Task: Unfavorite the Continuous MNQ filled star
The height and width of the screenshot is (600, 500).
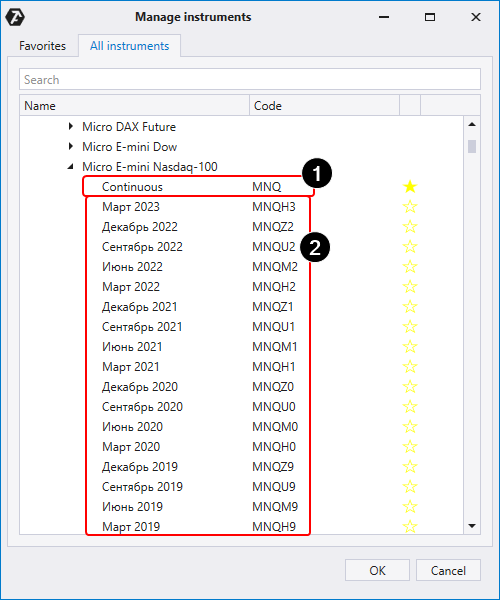Action: [410, 187]
